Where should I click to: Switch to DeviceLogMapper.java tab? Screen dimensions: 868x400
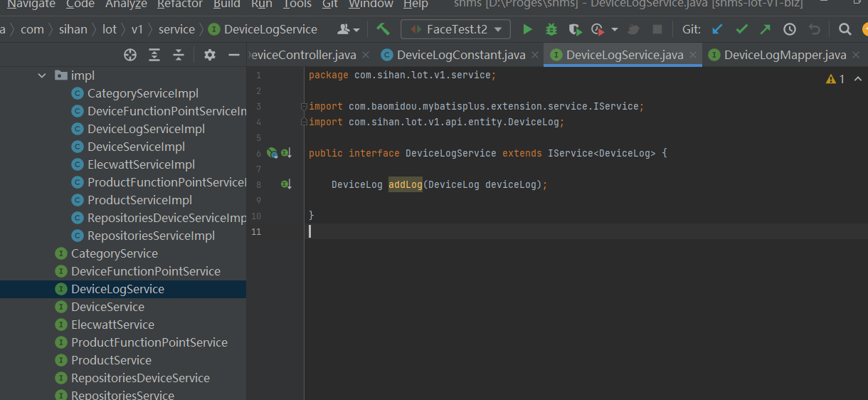785,55
